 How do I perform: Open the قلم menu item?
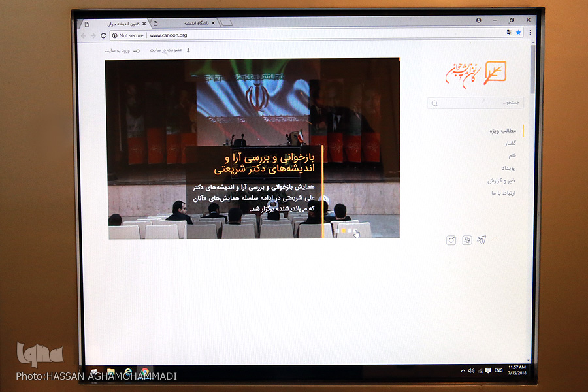pyautogui.click(x=512, y=155)
